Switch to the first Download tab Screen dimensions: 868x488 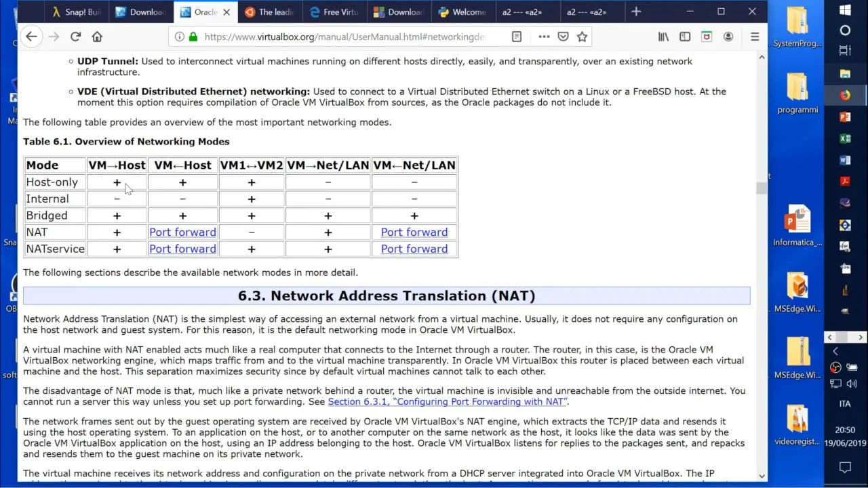142,12
